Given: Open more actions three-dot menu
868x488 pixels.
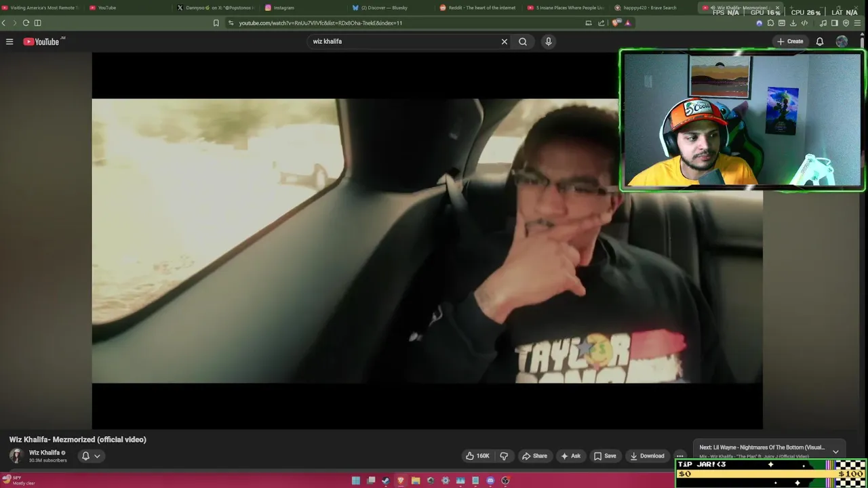Looking at the screenshot, I should tap(679, 456).
